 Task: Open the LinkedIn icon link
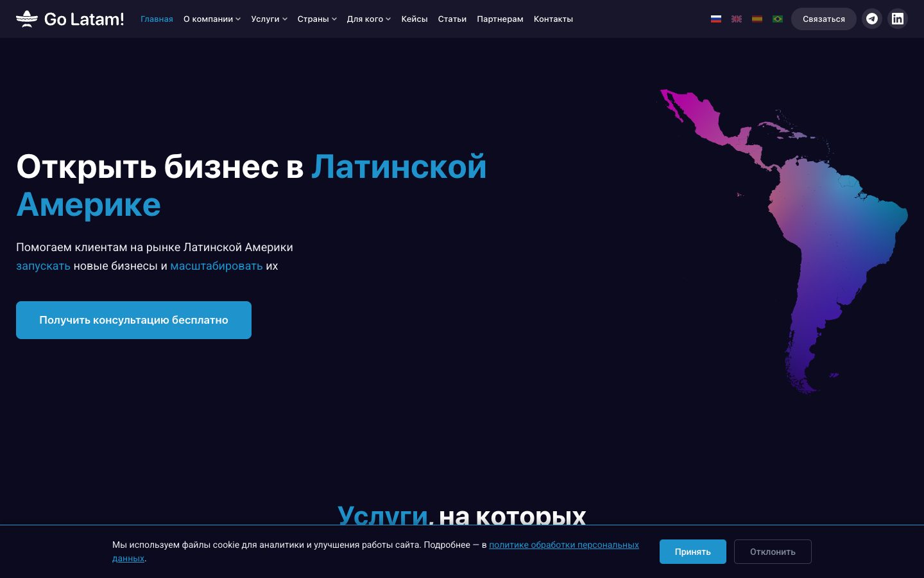tap(898, 19)
